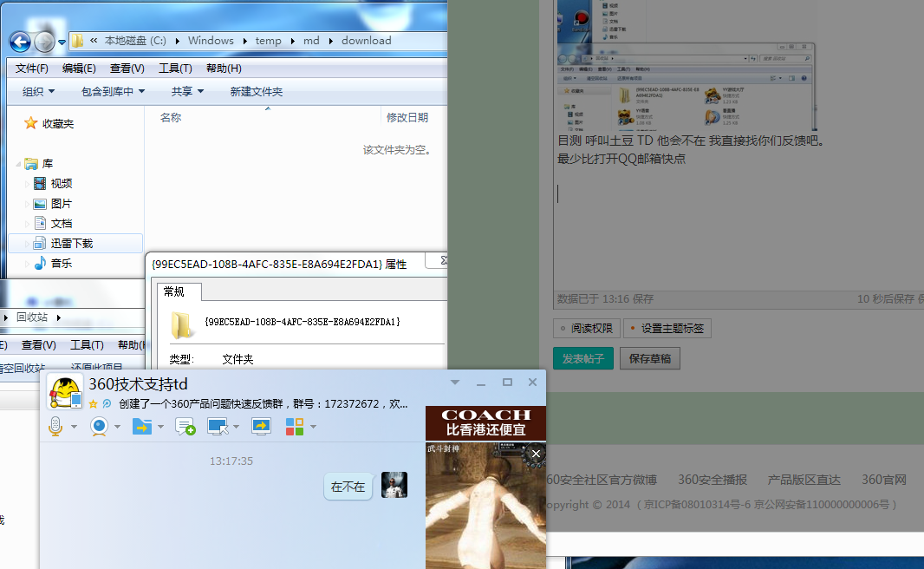Open QQ apps dropdown arrow
The height and width of the screenshot is (569, 924).
point(313,426)
